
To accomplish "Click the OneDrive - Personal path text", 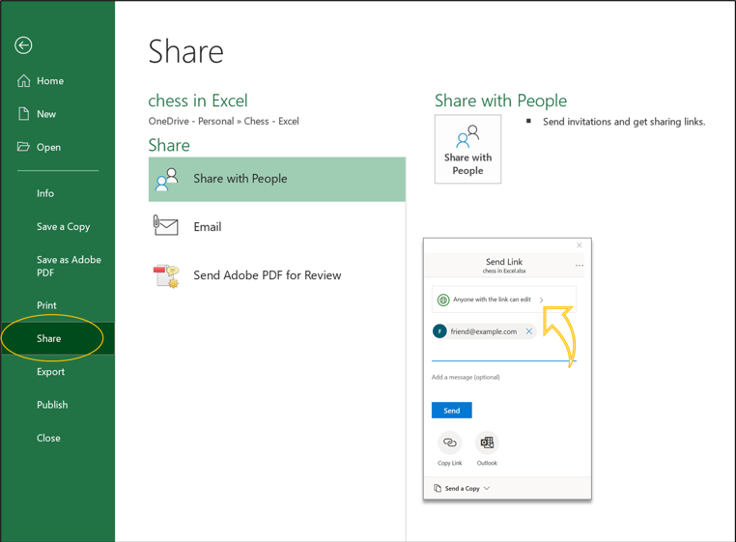I will (x=223, y=121).
